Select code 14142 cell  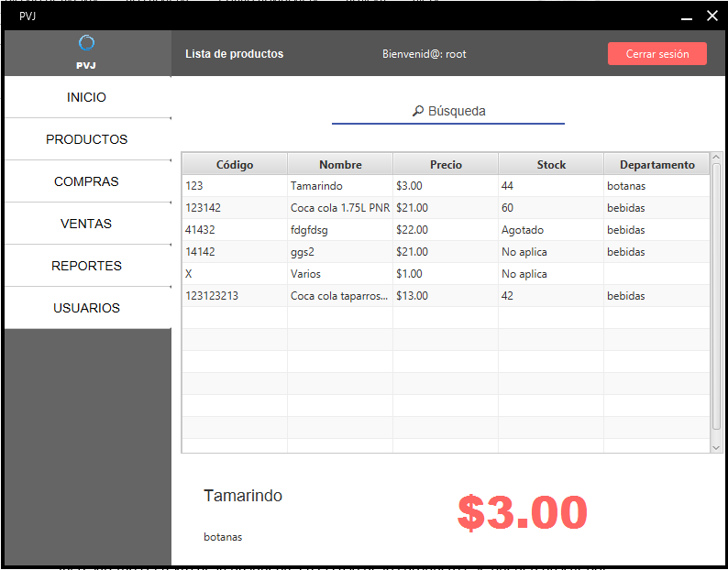[235, 252]
